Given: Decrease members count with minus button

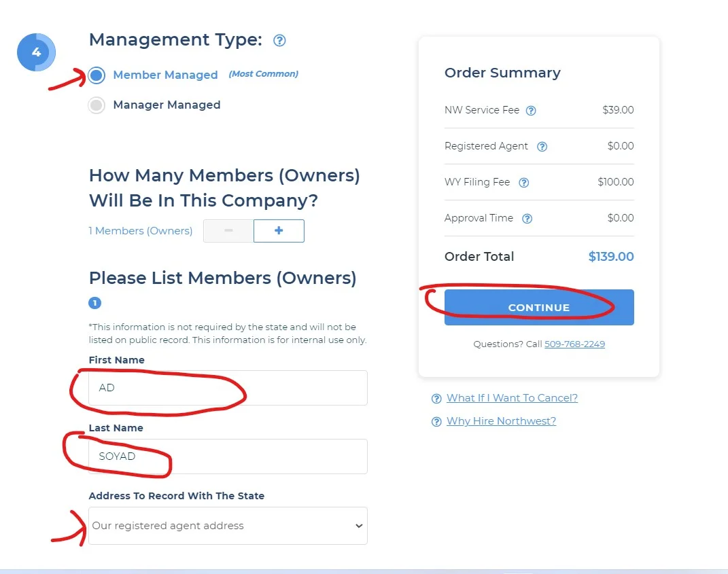Looking at the screenshot, I should pyautogui.click(x=228, y=231).
